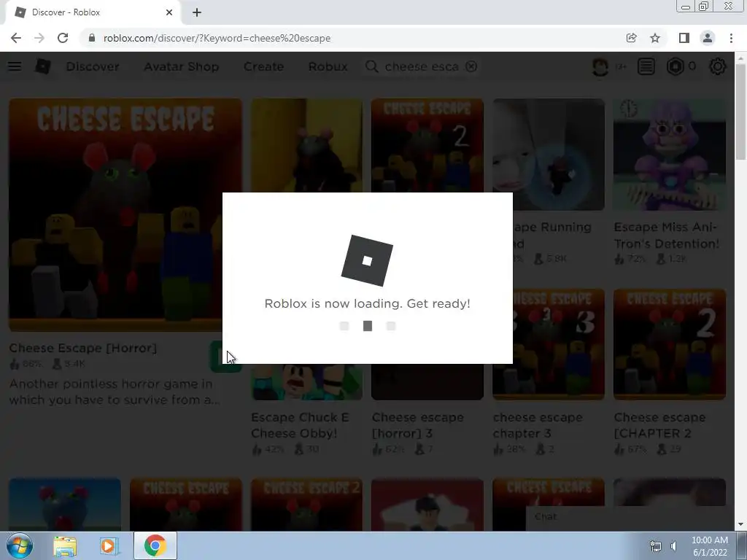Go to Avatar Shop
The image size is (747, 560).
182,66
